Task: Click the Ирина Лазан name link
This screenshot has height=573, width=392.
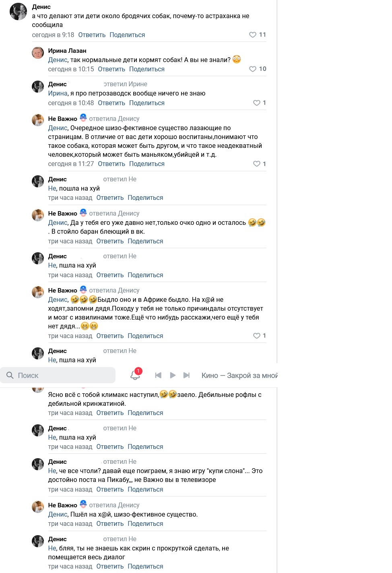Action: click(67, 51)
